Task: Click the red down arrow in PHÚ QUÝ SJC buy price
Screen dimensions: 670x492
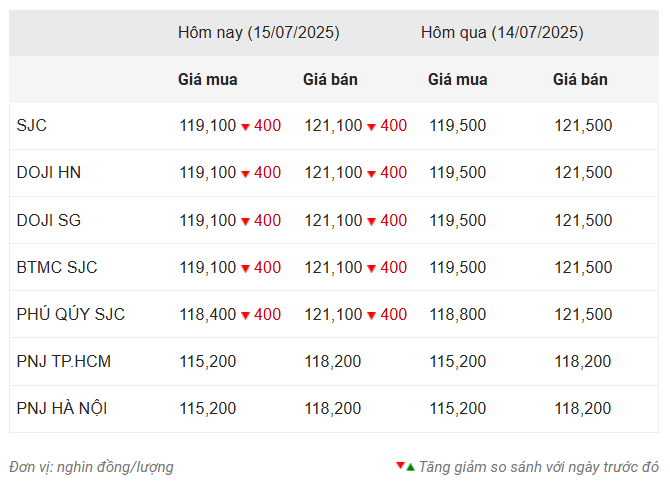Action: 245,316
